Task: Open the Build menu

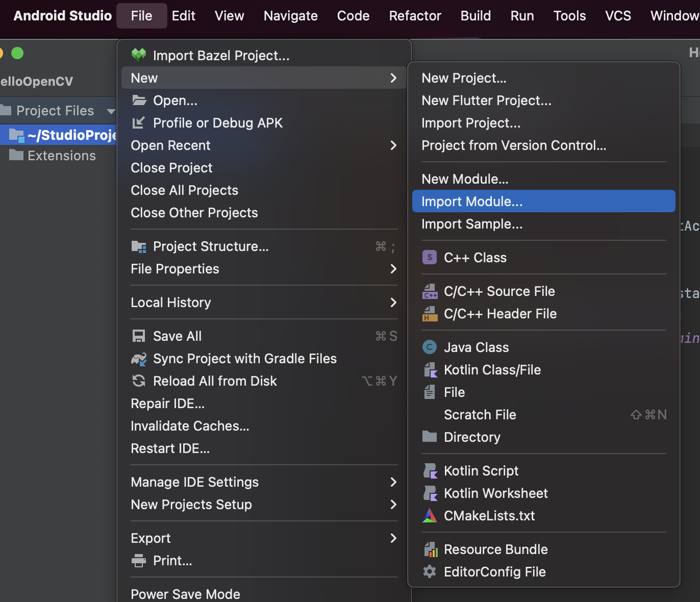Action: [x=476, y=16]
